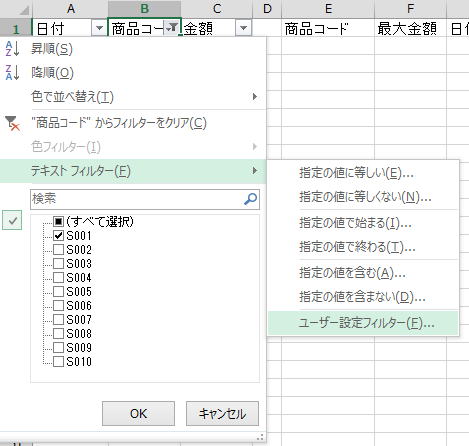Check the S009 checkbox

coord(58,347)
